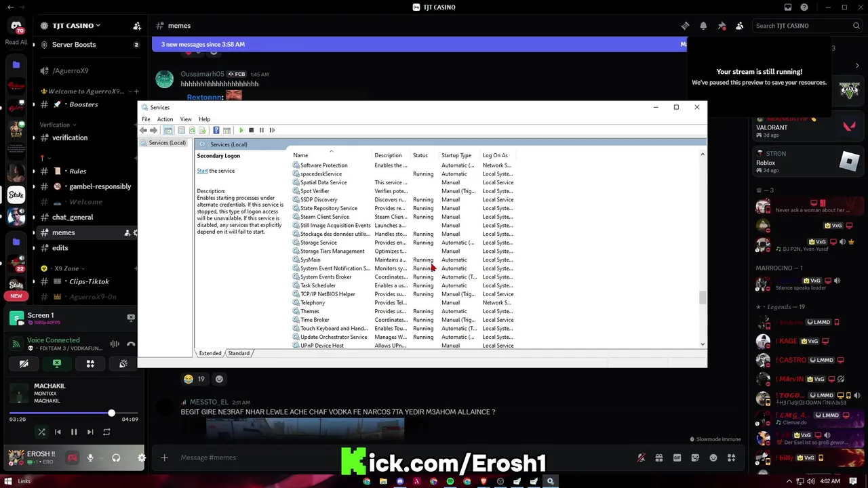Select the SysMain service row
The image size is (868, 488).
(404, 260)
